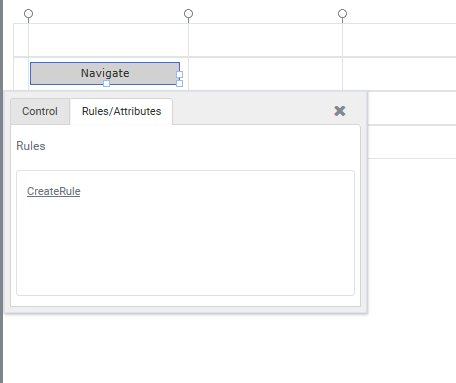Screen dimensions: 456x383
Task: Select empty top-row cell in first column
Action: point(108,40)
